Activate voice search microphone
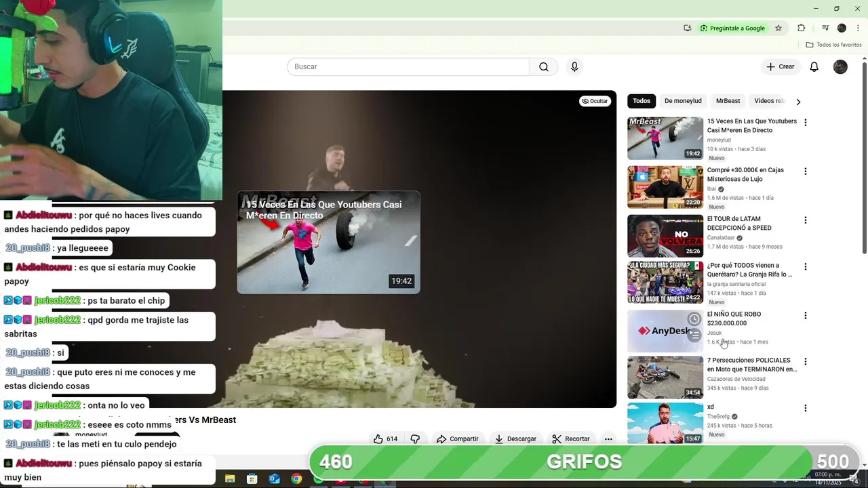 pos(574,66)
